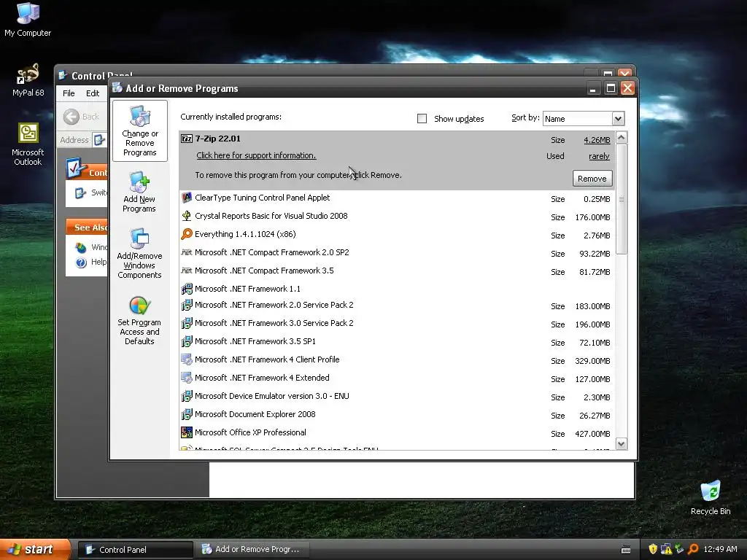This screenshot has width=747, height=560.
Task: Select Microsoft Device Emulator version 3.0 - ENU
Action: 396,396
